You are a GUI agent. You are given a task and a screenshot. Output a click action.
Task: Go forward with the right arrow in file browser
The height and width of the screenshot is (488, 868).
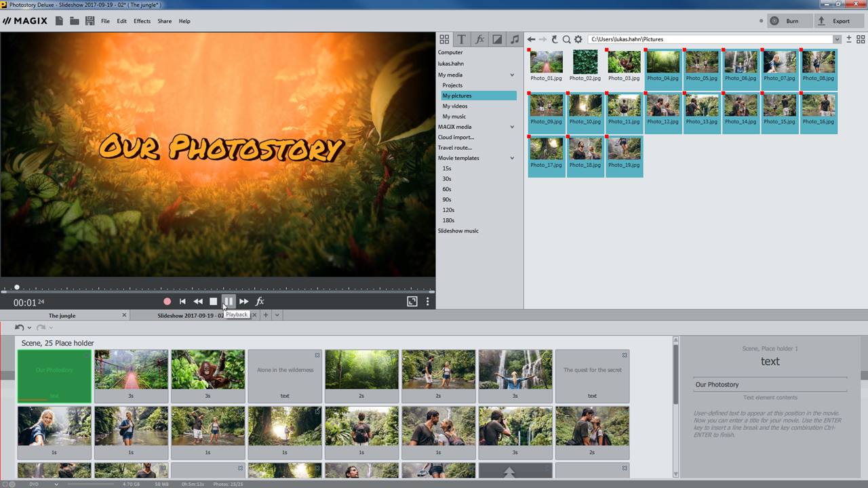point(542,39)
